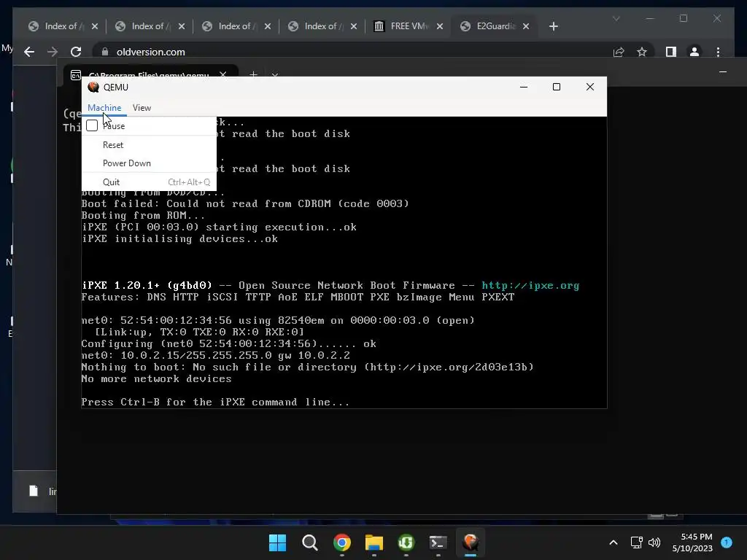Viewport: 747px width, 560px height.
Task: Show hidden system tray icons
Action: pos(614,542)
